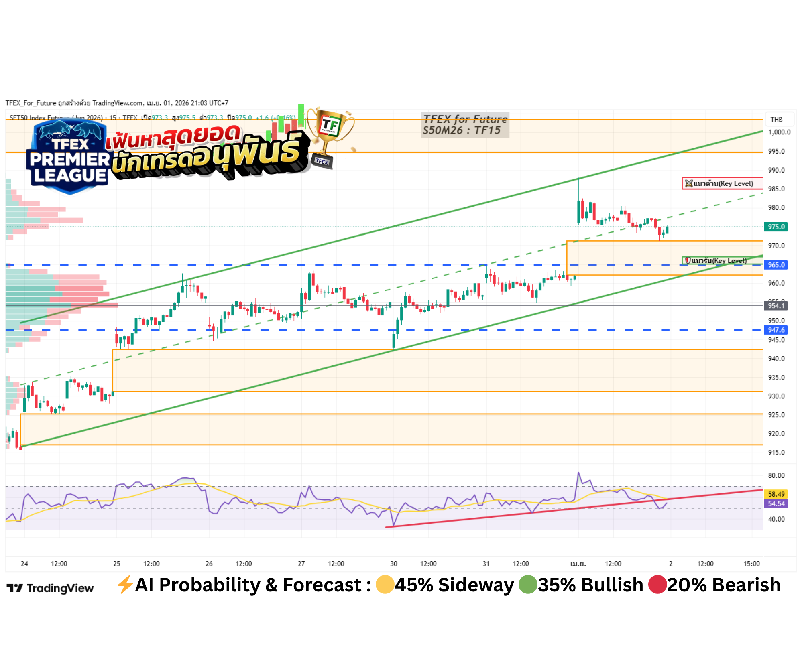
Task: Click the TradingView logo
Action: click(x=51, y=588)
